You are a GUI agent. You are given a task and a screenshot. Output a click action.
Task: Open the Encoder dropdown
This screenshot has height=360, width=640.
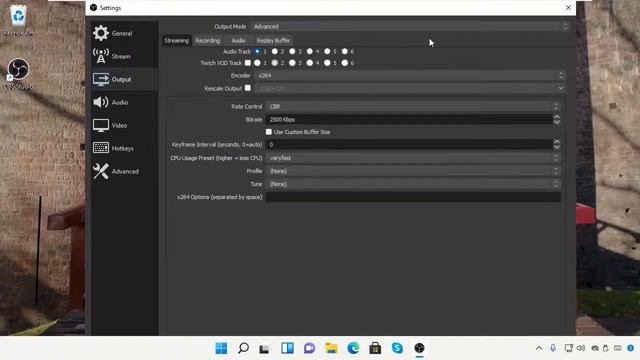pos(409,76)
